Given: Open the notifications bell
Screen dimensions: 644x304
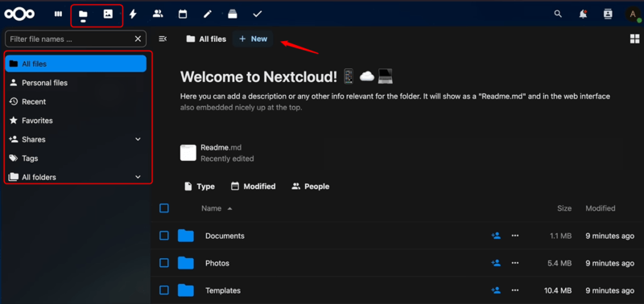Looking at the screenshot, I should pyautogui.click(x=583, y=14).
